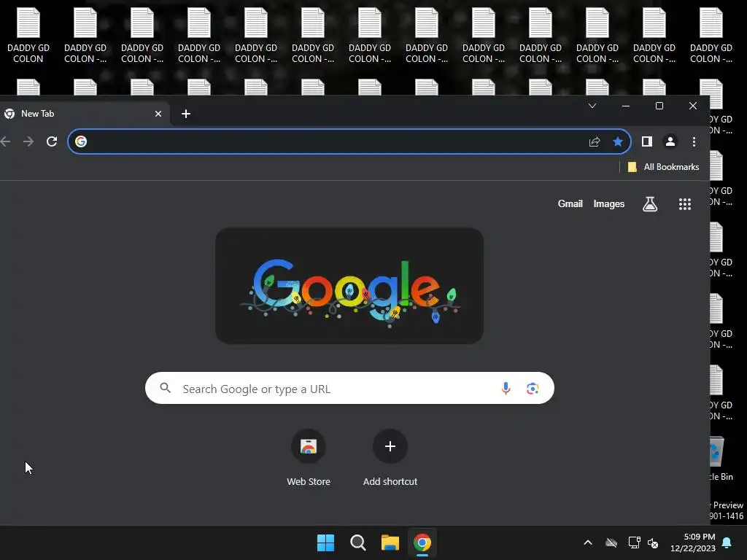Viewport: 747px width, 560px height.
Task: Select first DADDY GD COLON desktop file
Action: [28, 36]
